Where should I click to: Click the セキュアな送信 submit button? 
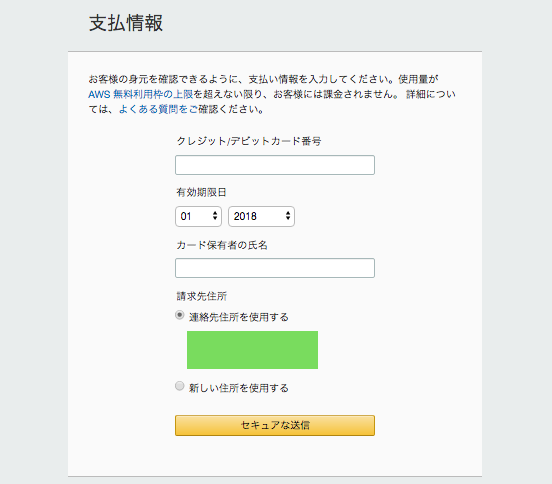tap(275, 425)
